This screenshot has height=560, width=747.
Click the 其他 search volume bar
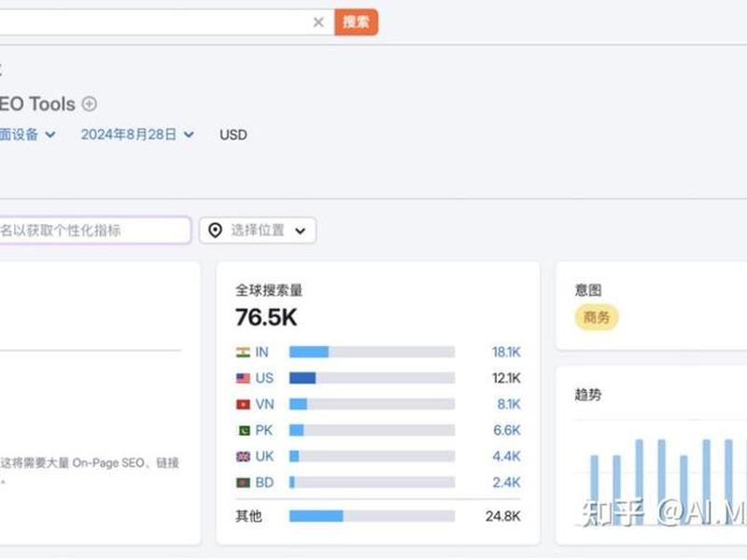[x=372, y=516]
